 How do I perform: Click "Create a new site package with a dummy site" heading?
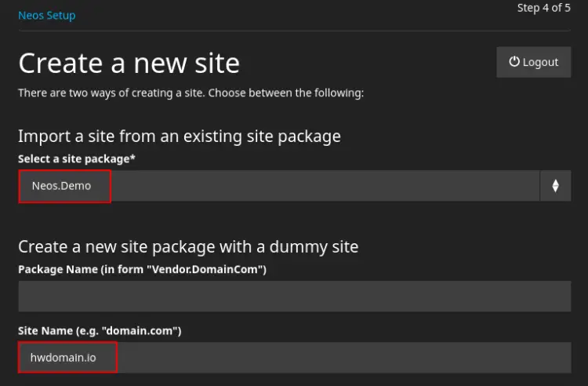point(188,246)
